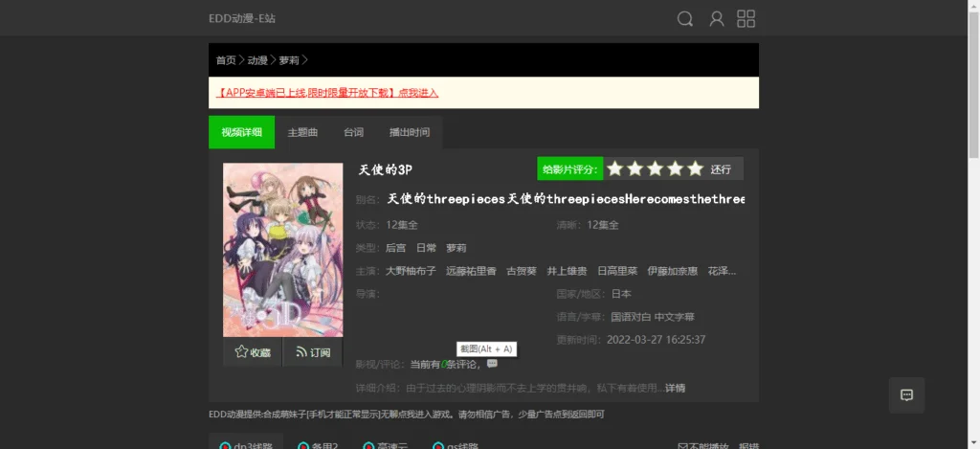Expand full description via 详情 link

(x=676, y=388)
